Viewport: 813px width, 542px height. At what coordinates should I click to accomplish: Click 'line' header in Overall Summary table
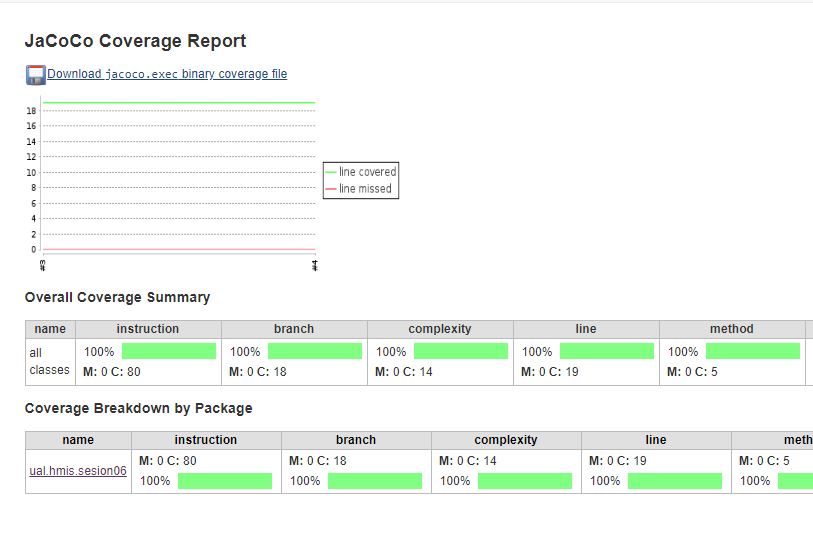point(586,329)
